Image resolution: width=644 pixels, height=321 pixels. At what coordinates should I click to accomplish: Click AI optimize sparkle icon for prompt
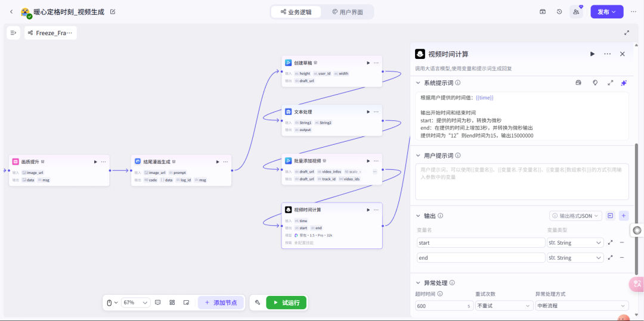(x=624, y=83)
